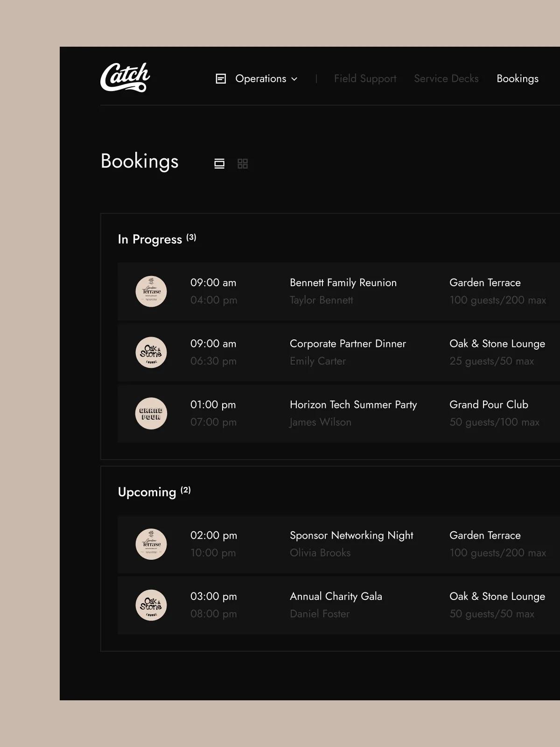Click Grand Pour logo in Horizon Tech row
This screenshot has width=560, height=747.
(x=151, y=414)
